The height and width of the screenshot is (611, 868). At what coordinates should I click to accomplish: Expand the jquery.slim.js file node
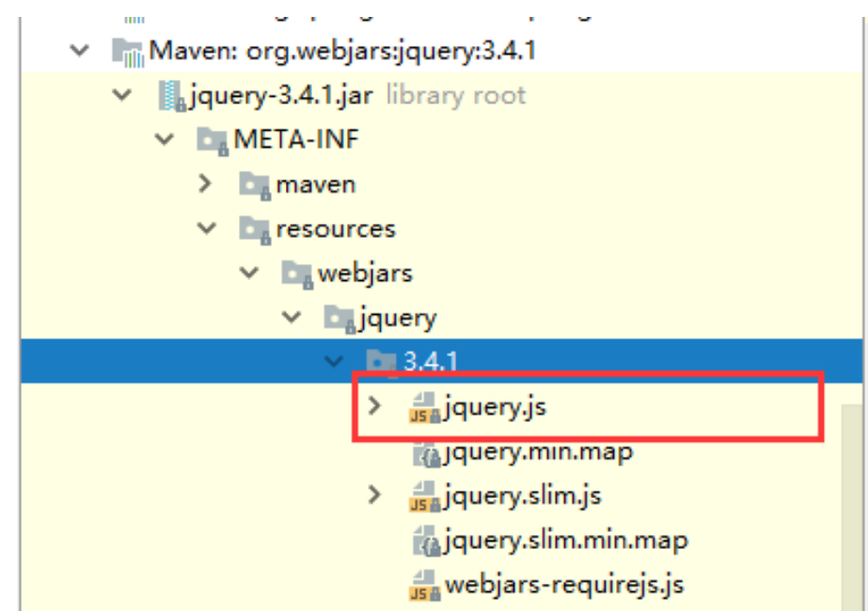tap(375, 494)
